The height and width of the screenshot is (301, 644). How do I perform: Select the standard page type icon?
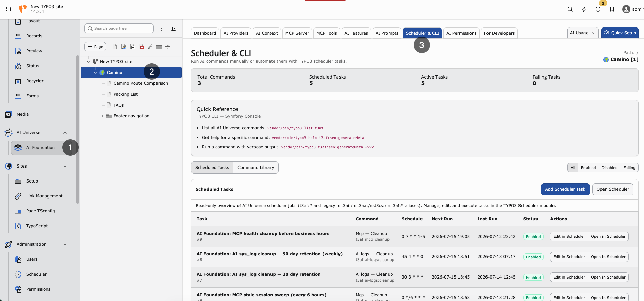pos(115,47)
